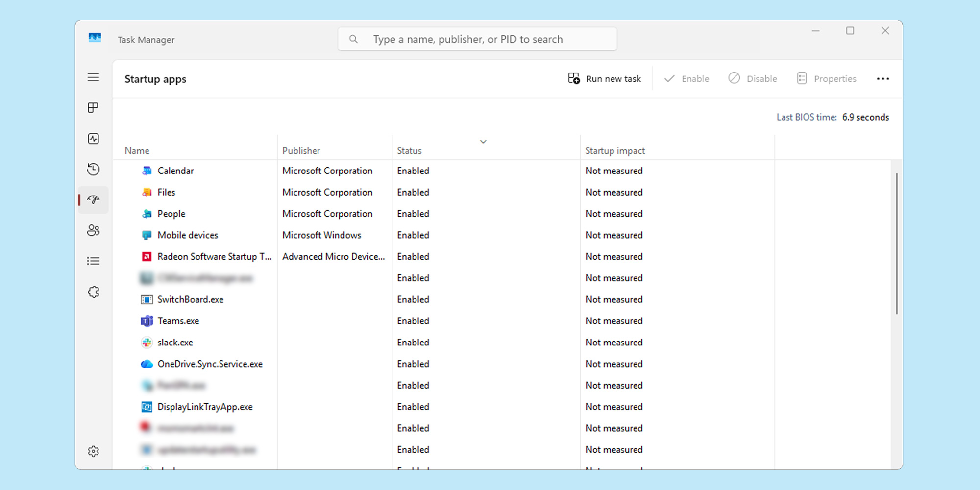
Task: Click the Task Manager app logo
Action: click(95, 38)
